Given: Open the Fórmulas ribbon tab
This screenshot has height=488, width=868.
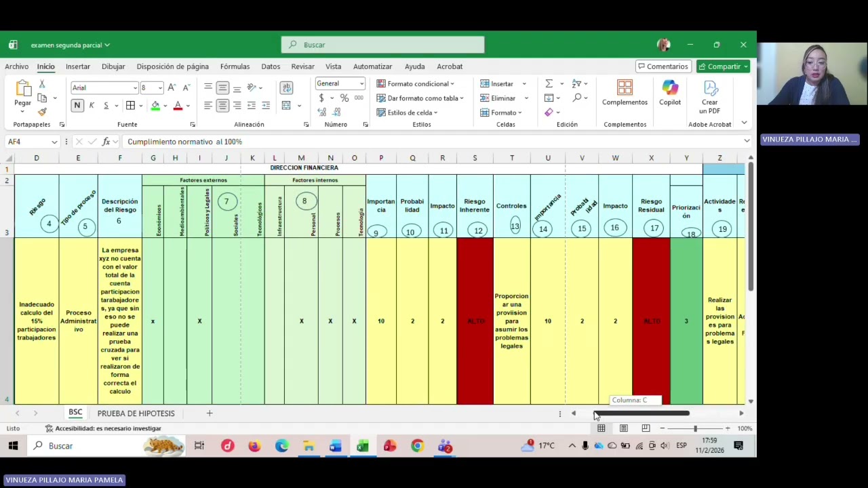Looking at the screenshot, I should tap(235, 66).
